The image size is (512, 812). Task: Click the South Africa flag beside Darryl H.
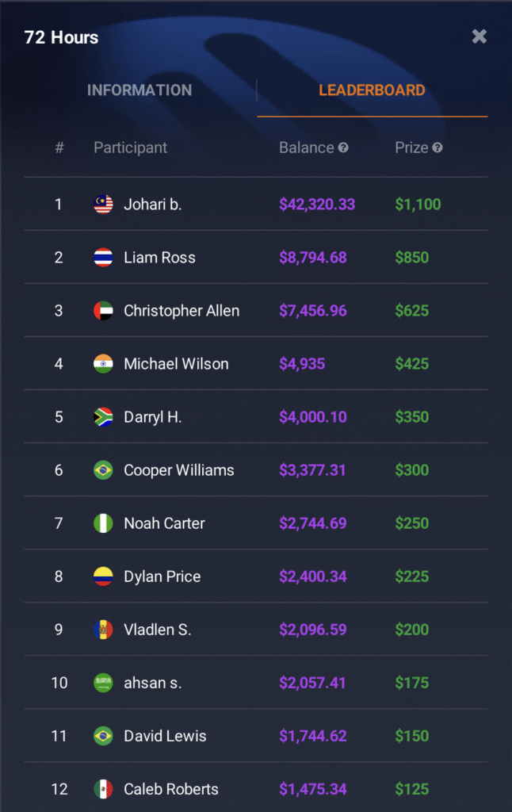[103, 417]
